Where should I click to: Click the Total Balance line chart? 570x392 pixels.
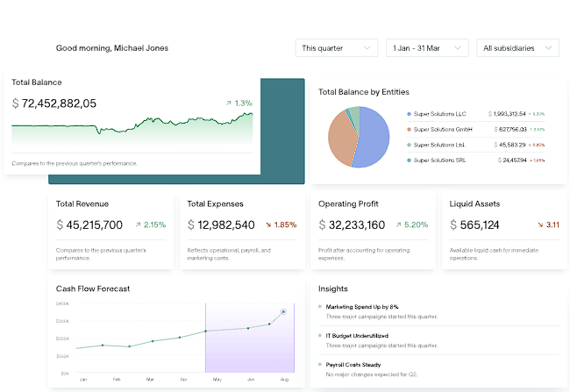pos(132,129)
